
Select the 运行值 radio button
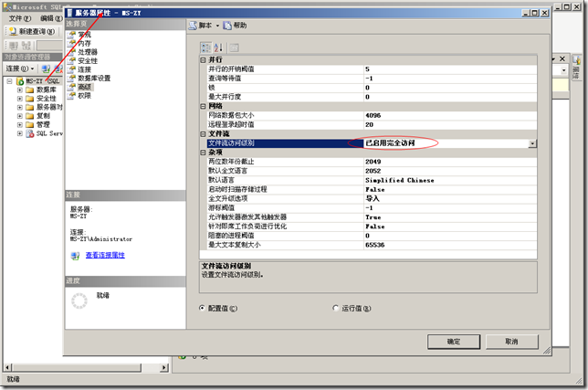coord(336,308)
